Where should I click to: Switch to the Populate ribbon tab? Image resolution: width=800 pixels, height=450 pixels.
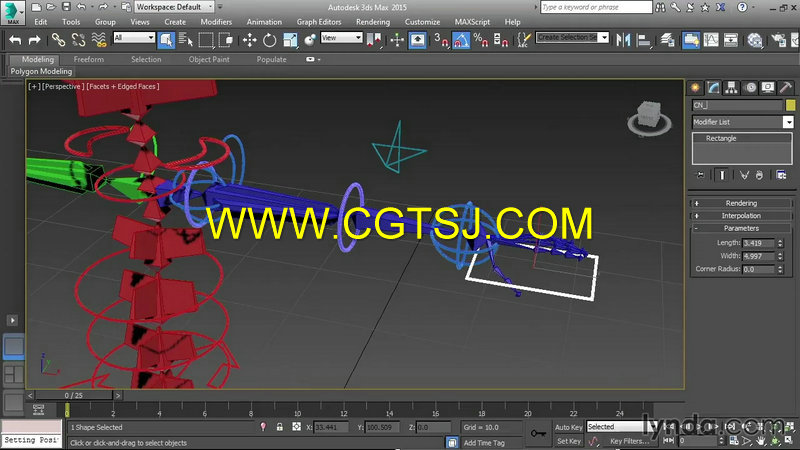coord(271,59)
